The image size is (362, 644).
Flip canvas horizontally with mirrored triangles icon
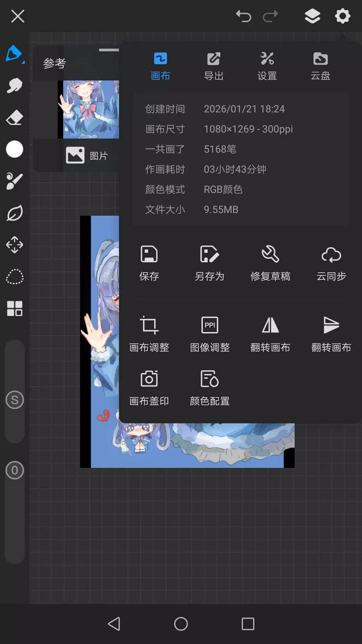[x=270, y=334]
